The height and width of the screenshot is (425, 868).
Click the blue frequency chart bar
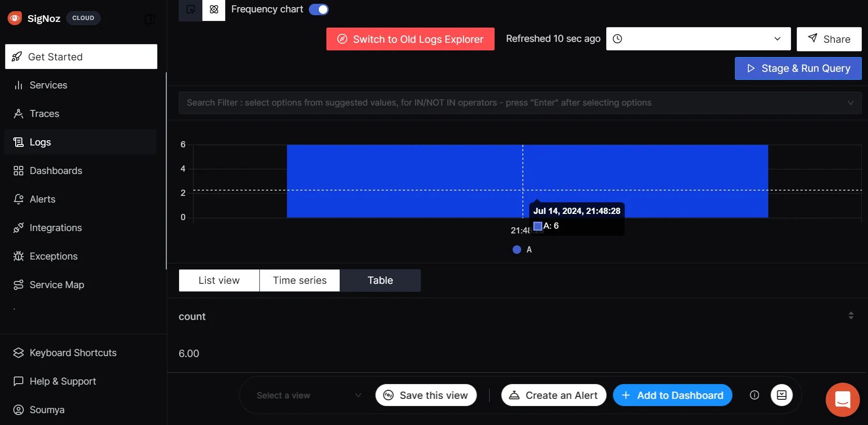tap(527, 181)
